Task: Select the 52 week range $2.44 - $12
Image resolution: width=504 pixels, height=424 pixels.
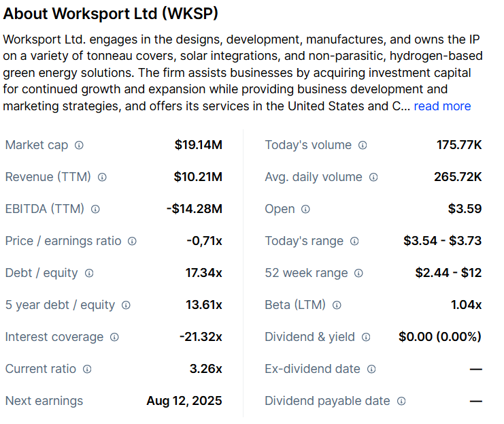Action: pos(448,273)
